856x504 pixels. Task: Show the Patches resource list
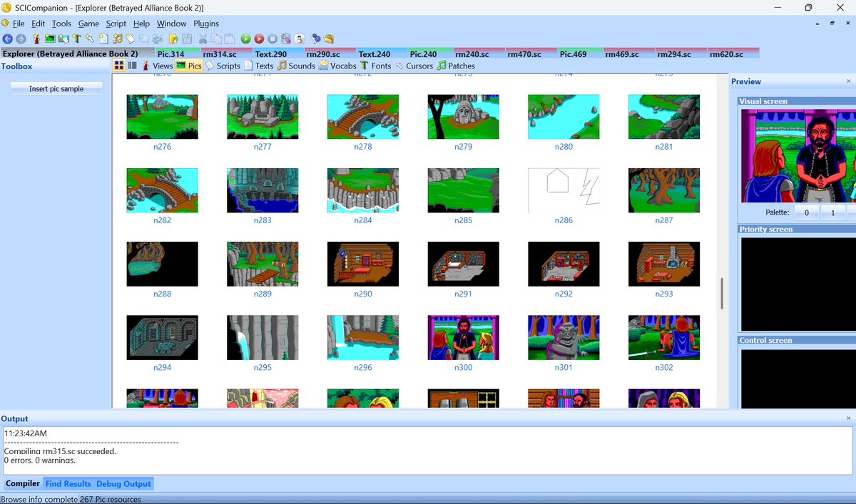[456, 66]
